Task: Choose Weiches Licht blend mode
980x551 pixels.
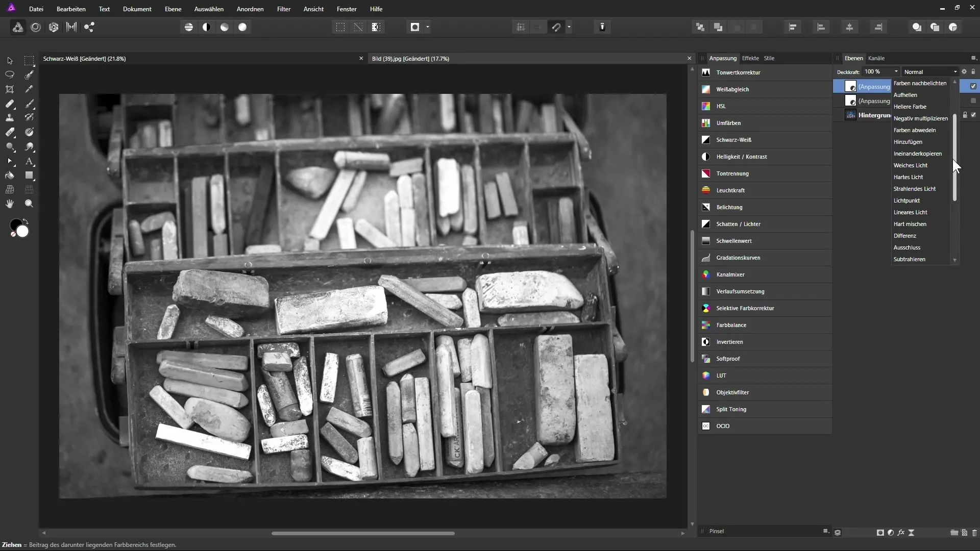Action: pos(911,165)
